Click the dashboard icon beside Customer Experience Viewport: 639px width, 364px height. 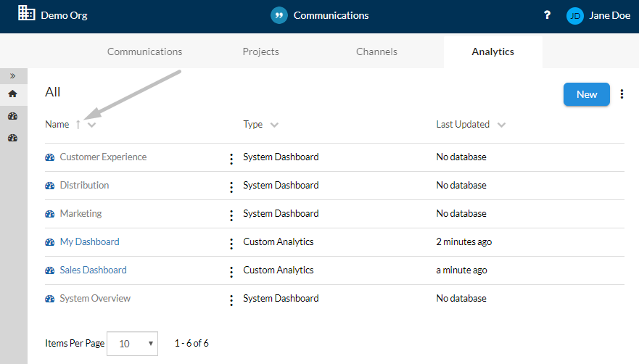[50, 157]
